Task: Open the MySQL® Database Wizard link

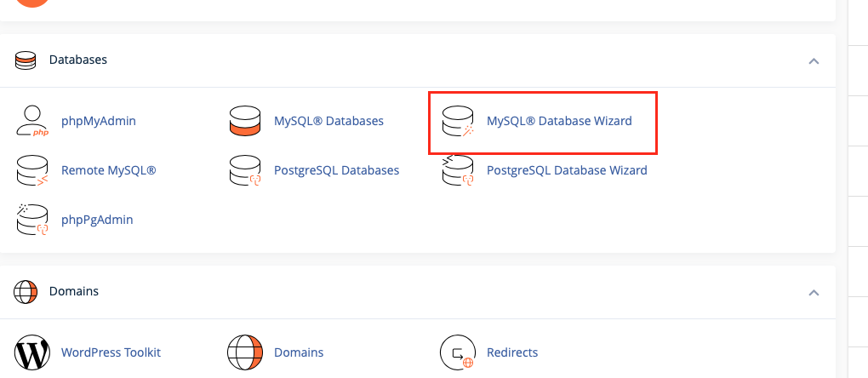Action: pos(559,121)
